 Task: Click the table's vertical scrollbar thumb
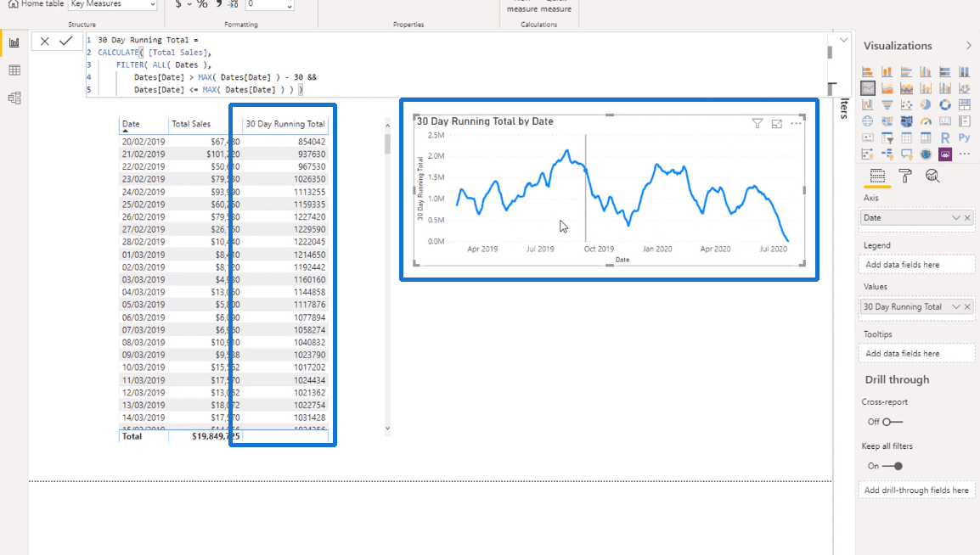tap(387, 143)
